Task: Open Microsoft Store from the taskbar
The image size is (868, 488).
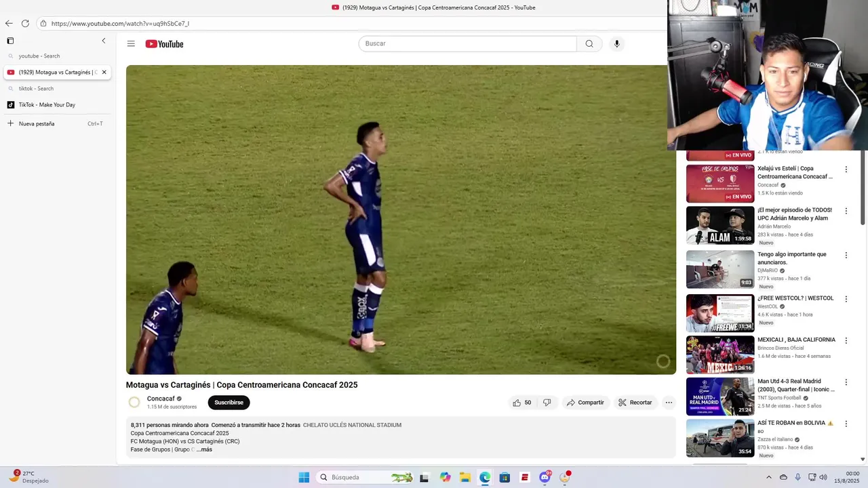Action: (505, 477)
